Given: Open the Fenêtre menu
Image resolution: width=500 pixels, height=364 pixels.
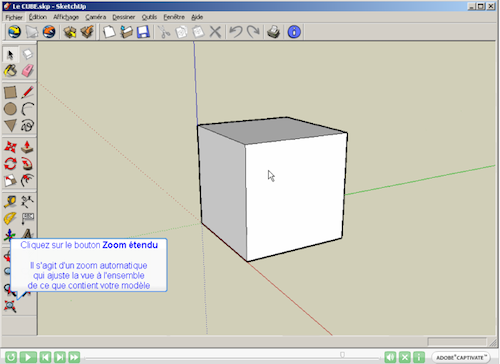Looking at the screenshot, I should (174, 17).
